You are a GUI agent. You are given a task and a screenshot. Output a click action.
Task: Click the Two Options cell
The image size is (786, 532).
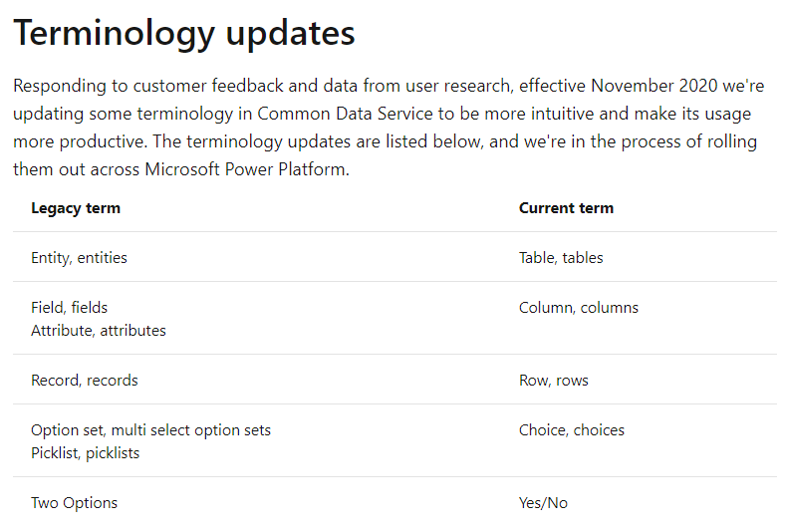coord(74,503)
